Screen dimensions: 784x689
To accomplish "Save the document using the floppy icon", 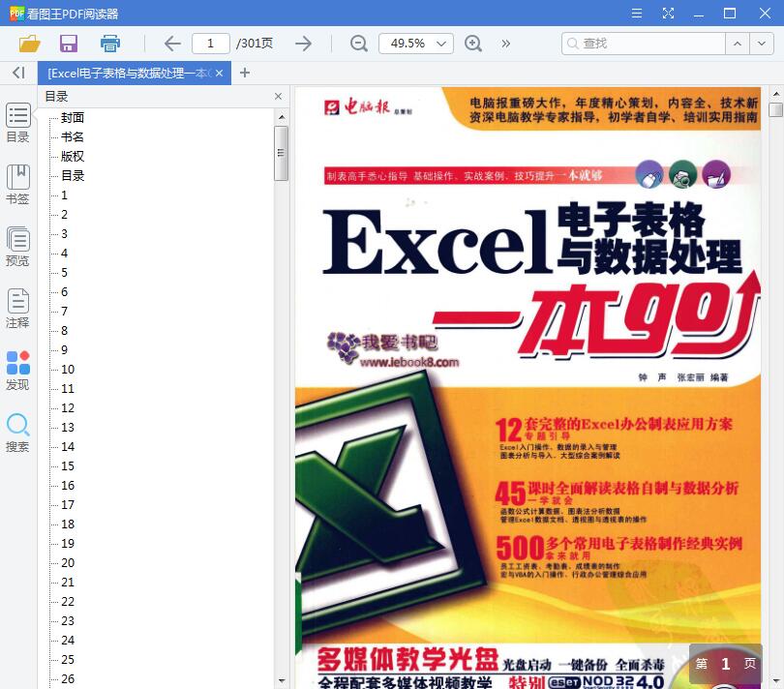I will point(69,44).
